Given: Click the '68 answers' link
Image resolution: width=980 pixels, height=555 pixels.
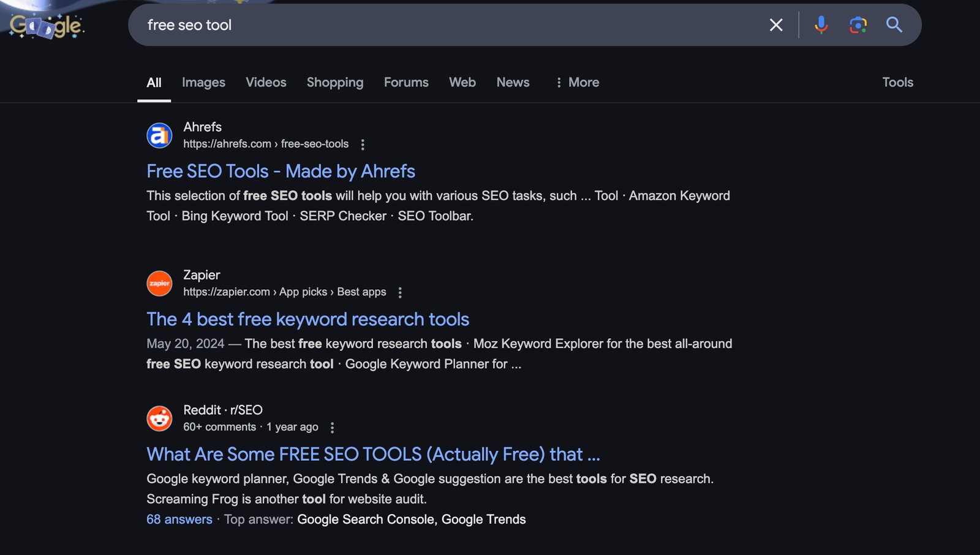Looking at the screenshot, I should (x=179, y=519).
